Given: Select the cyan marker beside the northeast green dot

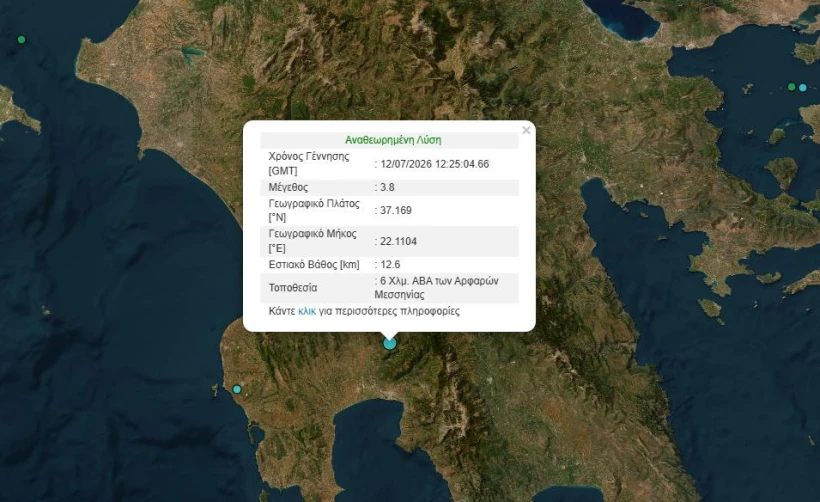Looking at the screenshot, I should 803,87.
